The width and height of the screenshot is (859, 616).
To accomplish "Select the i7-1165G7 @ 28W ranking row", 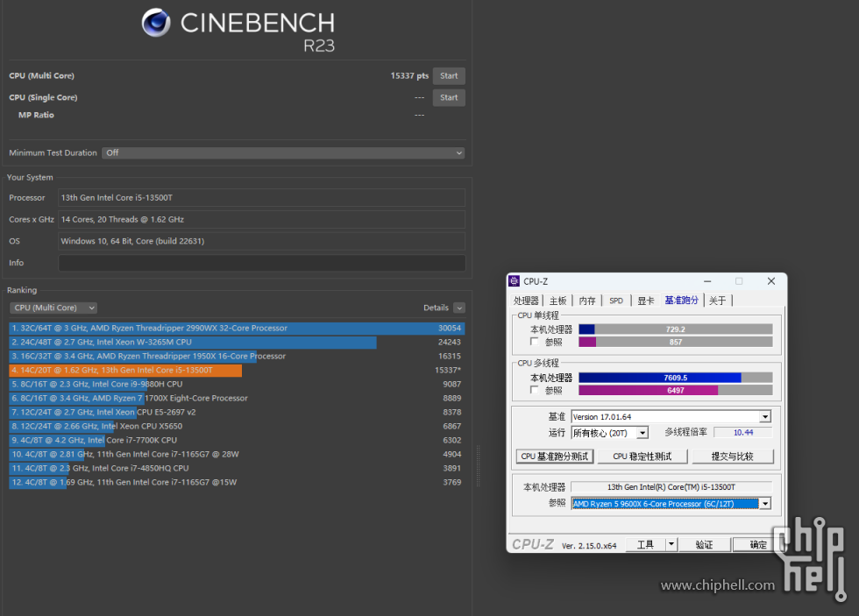I will coord(237,455).
